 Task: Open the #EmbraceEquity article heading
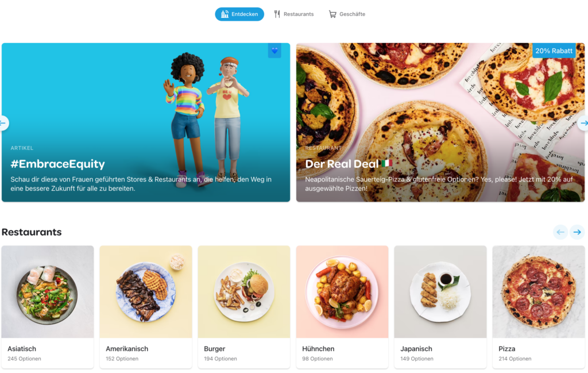(58, 164)
